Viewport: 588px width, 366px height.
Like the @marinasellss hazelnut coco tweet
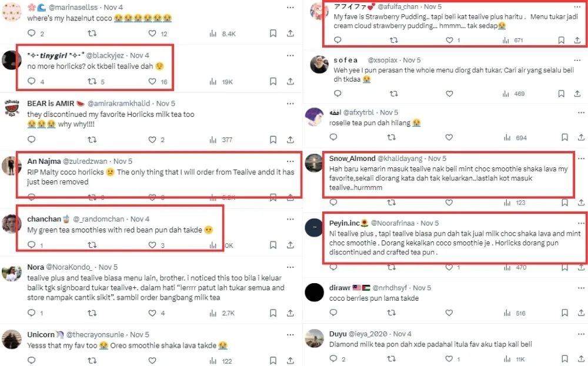(x=153, y=34)
